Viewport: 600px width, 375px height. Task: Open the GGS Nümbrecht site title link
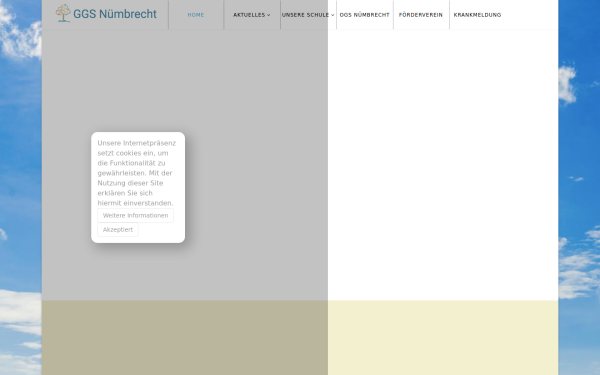[x=115, y=14]
